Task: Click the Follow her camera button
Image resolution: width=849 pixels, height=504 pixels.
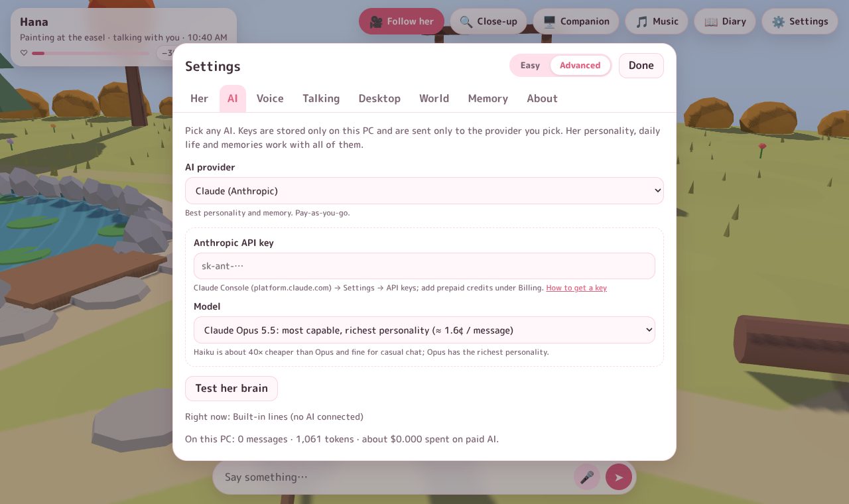Action: point(401,21)
